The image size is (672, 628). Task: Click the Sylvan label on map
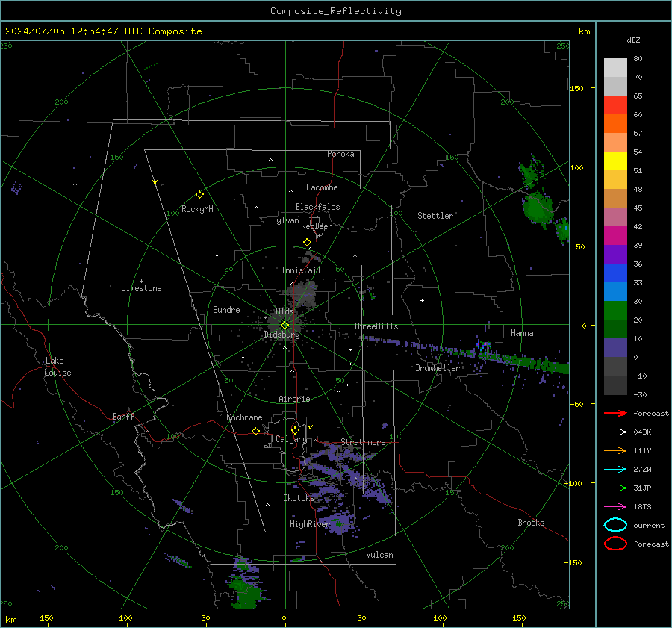[285, 220]
